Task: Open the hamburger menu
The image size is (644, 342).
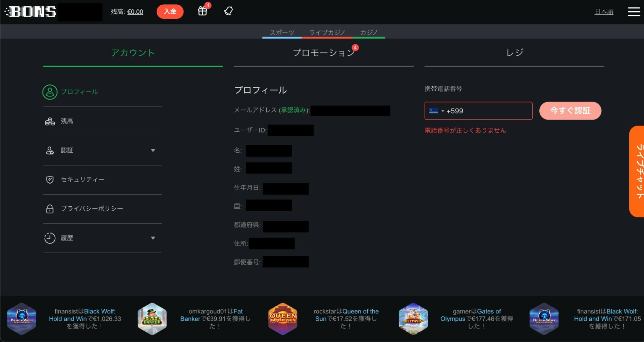Action: pos(634,12)
